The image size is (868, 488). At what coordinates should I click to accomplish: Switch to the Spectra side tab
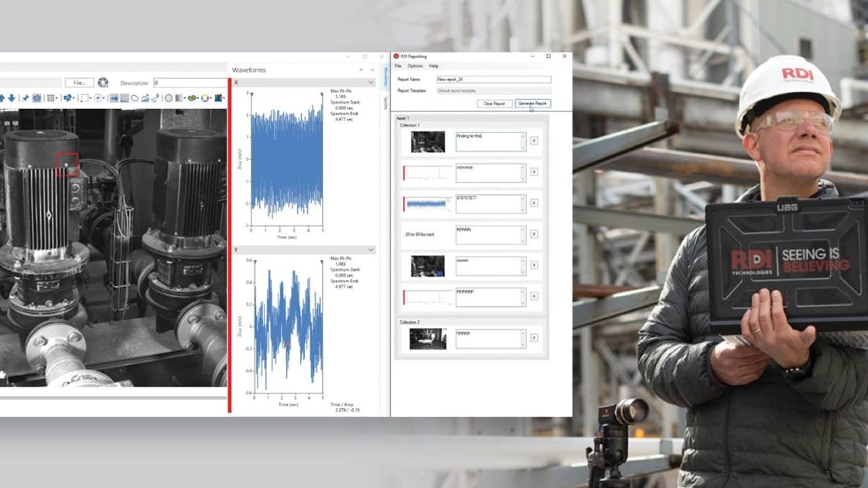tap(385, 103)
